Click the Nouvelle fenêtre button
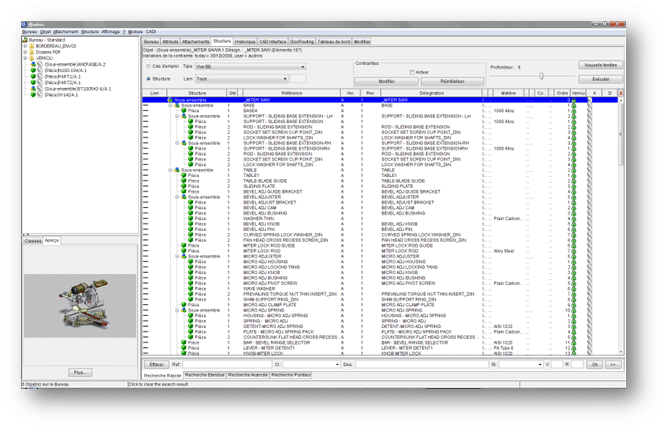The width and height of the screenshot is (668, 431). point(600,65)
